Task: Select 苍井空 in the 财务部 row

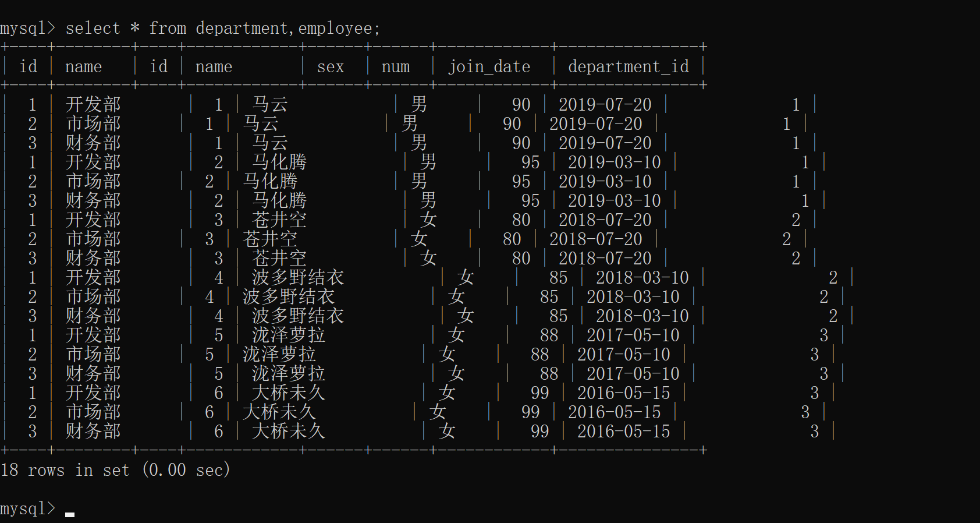Action: pos(279,258)
